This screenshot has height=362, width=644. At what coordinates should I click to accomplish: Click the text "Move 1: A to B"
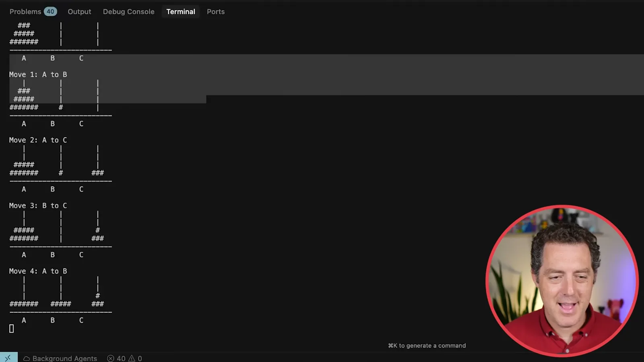click(x=38, y=75)
